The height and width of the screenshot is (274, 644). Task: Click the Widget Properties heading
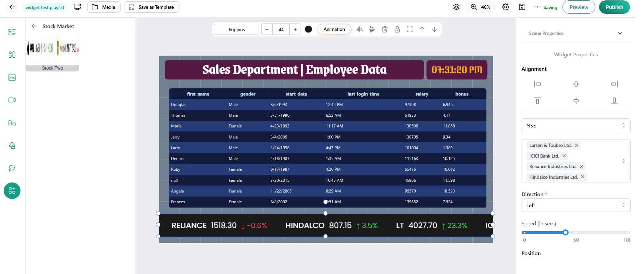click(x=576, y=54)
